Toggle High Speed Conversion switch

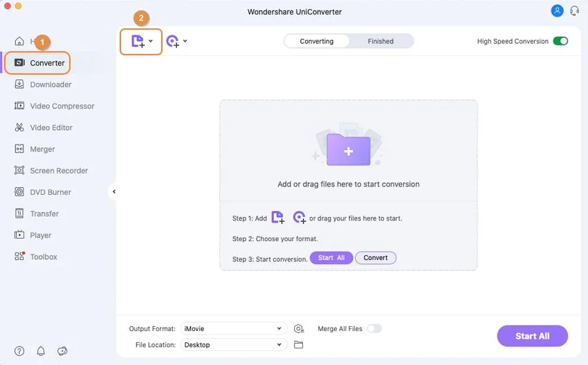[560, 41]
